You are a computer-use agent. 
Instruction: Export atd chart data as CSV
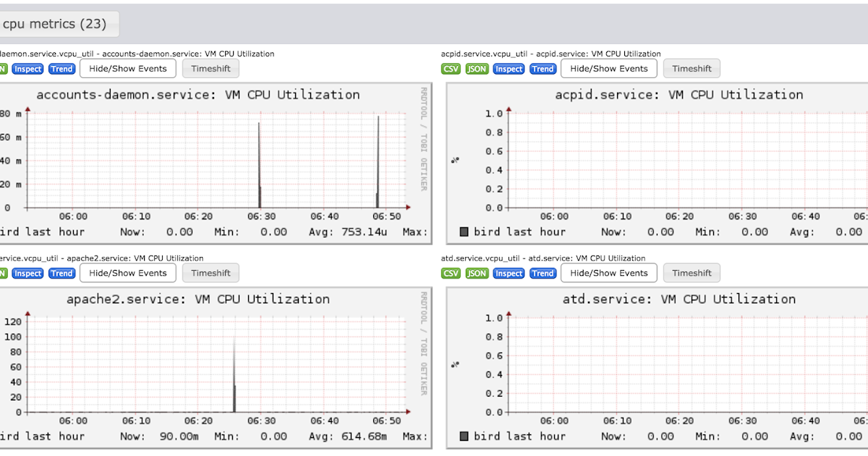tap(450, 273)
